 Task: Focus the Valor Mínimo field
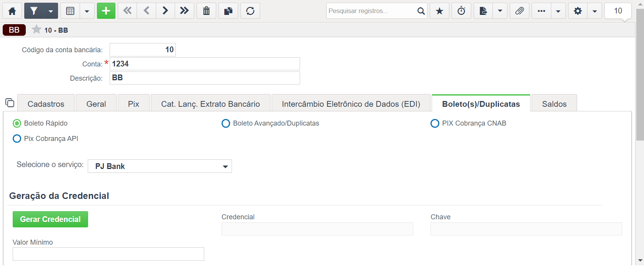click(x=108, y=254)
